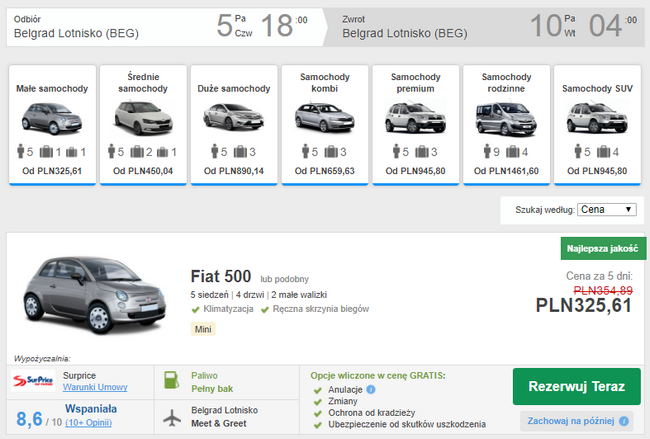
Task: Click the Rezerwuj Teraz button
Action: pos(576,386)
